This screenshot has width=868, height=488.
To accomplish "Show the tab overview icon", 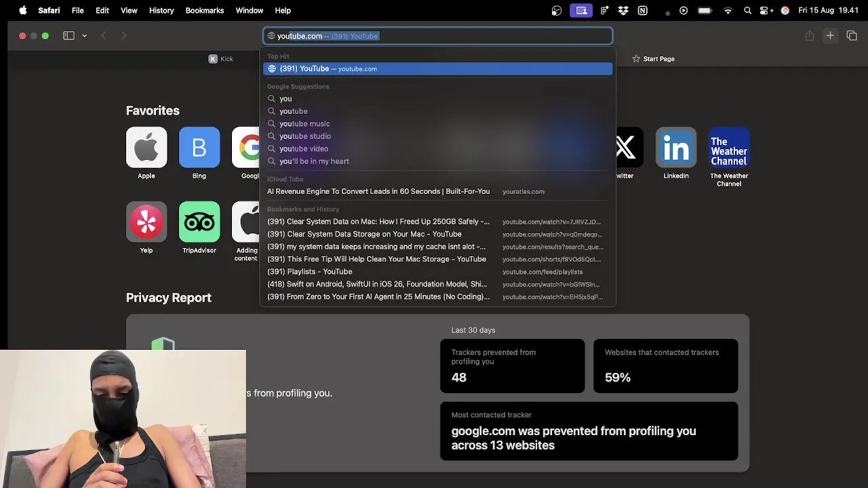I will click(x=852, y=35).
